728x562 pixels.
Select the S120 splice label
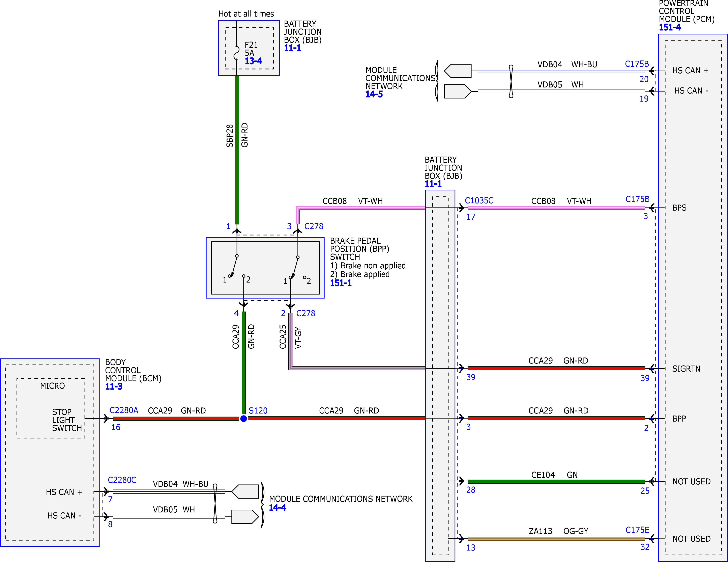(x=258, y=411)
